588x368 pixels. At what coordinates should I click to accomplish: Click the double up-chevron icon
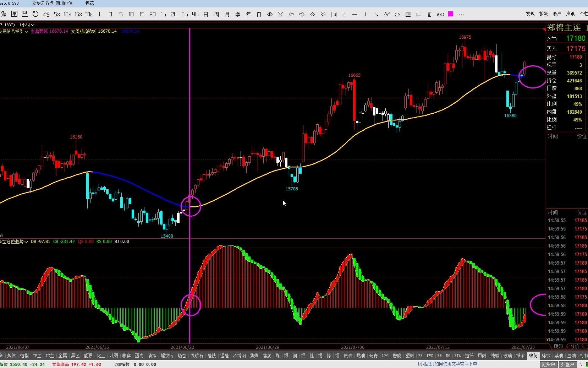312,14
